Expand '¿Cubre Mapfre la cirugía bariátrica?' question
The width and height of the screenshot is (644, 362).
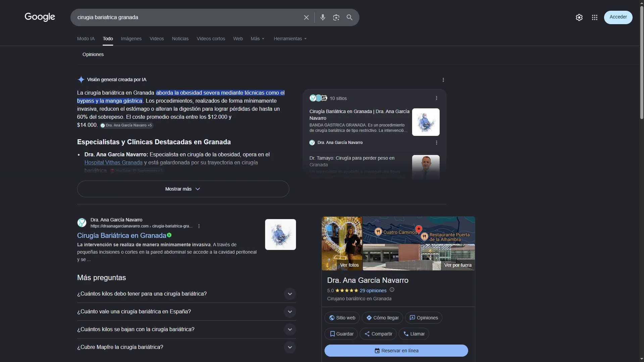[290, 347]
